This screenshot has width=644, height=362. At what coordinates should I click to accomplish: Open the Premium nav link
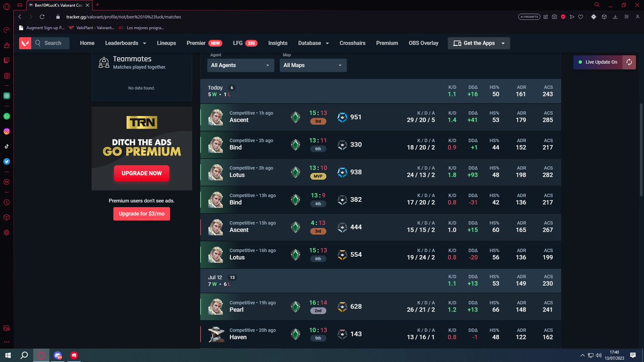387,43
